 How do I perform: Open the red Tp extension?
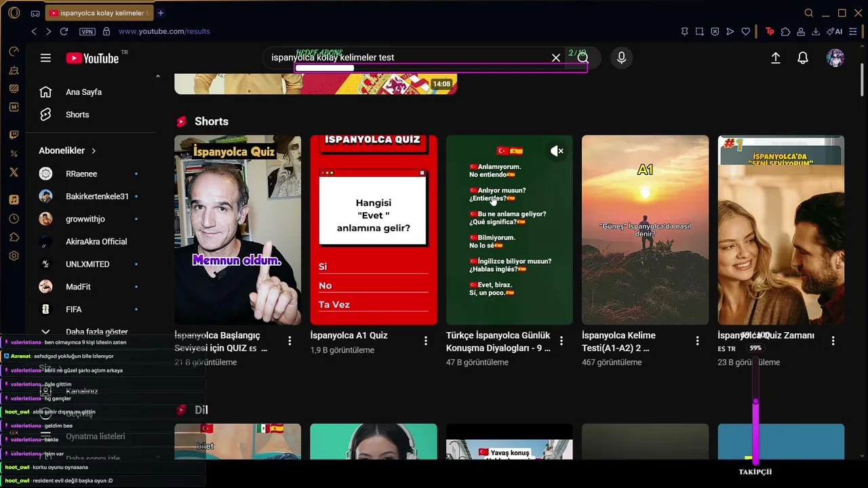pos(770,31)
